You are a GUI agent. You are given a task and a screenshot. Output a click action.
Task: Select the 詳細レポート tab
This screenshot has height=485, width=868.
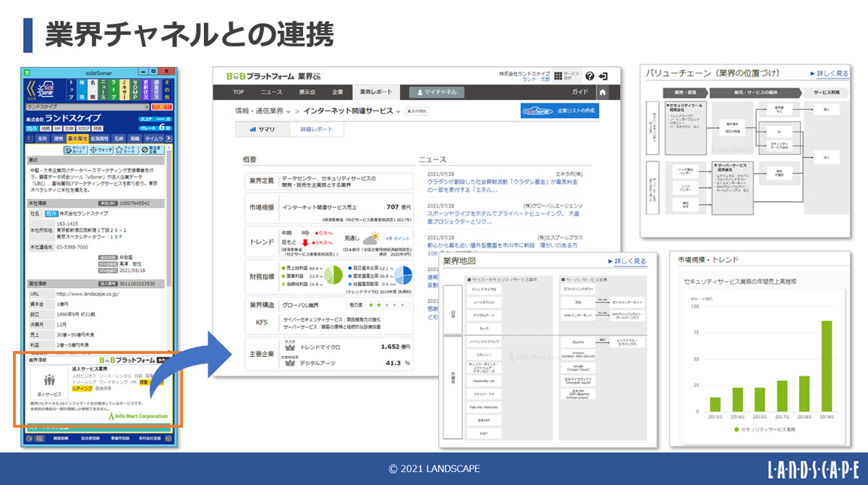tap(317, 130)
